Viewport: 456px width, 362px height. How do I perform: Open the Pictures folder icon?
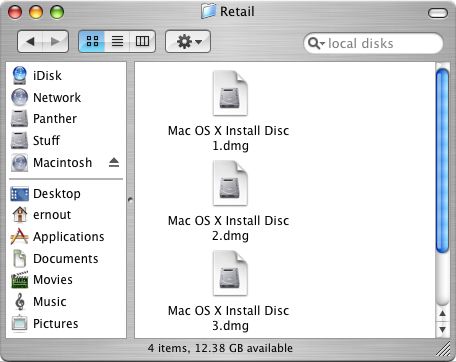[x=19, y=323]
